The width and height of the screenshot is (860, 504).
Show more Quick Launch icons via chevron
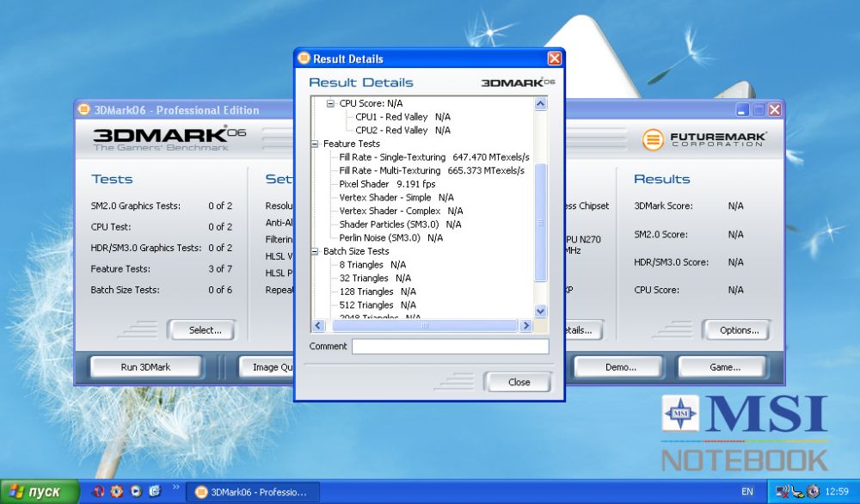[x=176, y=487]
